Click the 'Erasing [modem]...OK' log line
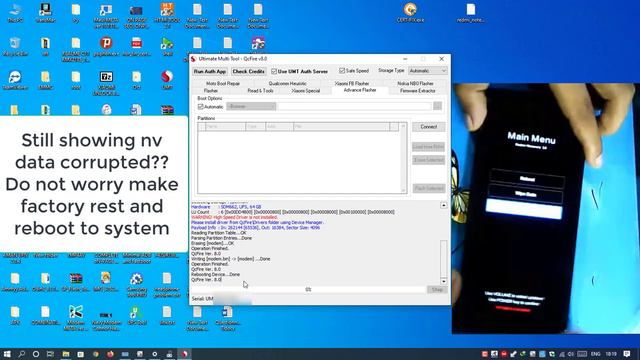 point(213,243)
